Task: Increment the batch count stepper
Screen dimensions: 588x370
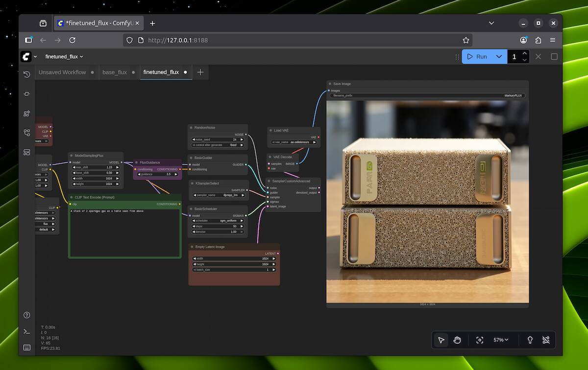Action: click(x=525, y=53)
